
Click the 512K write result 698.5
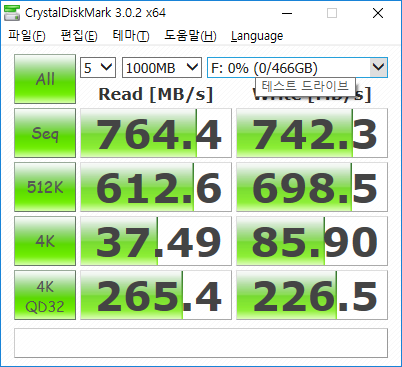click(x=312, y=187)
